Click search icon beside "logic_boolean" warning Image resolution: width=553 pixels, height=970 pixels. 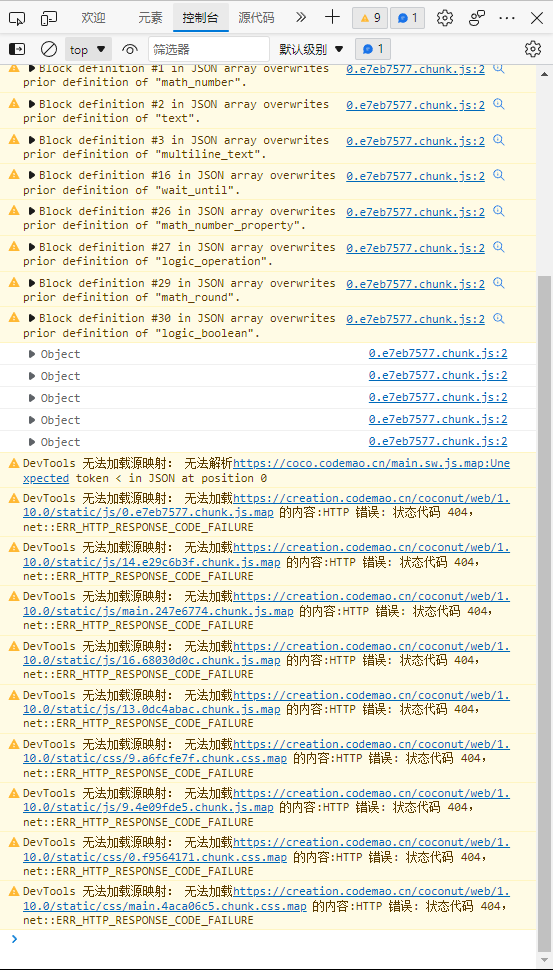tap(498, 318)
